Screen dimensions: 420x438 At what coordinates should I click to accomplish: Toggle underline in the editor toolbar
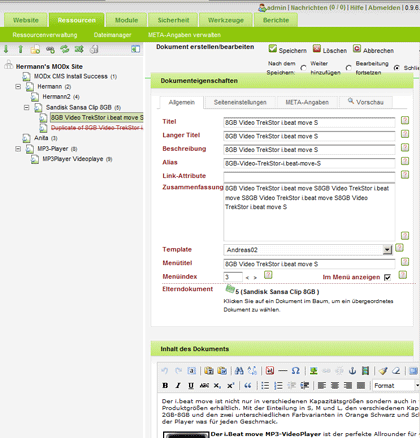(191, 386)
